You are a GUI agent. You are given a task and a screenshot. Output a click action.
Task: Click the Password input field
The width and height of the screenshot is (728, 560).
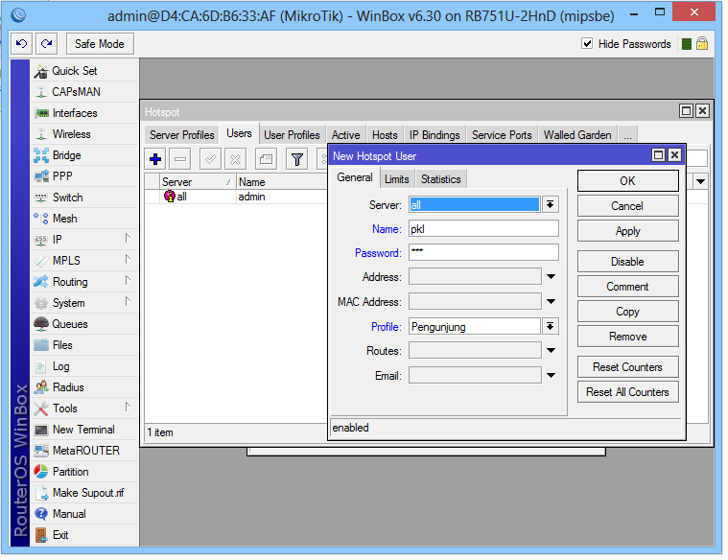click(x=483, y=252)
